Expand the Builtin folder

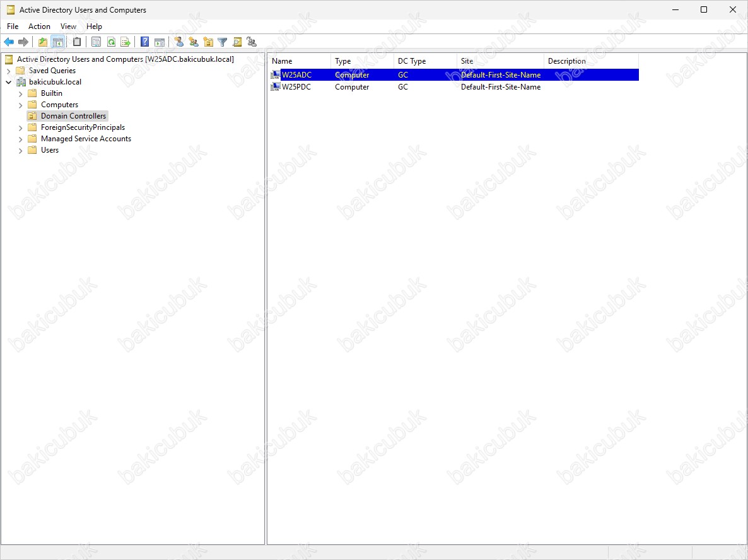pyautogui.click(x=21, y=93)
